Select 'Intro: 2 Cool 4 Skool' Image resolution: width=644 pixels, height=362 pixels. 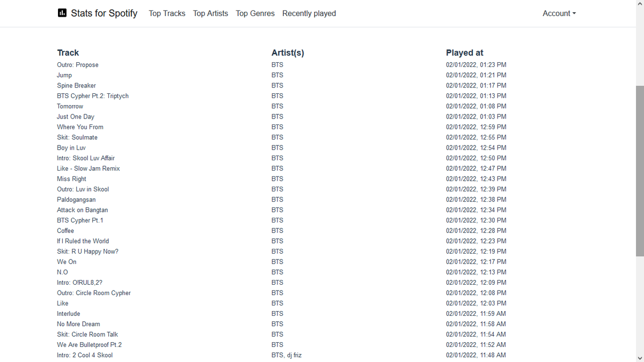tap(85, 355)
